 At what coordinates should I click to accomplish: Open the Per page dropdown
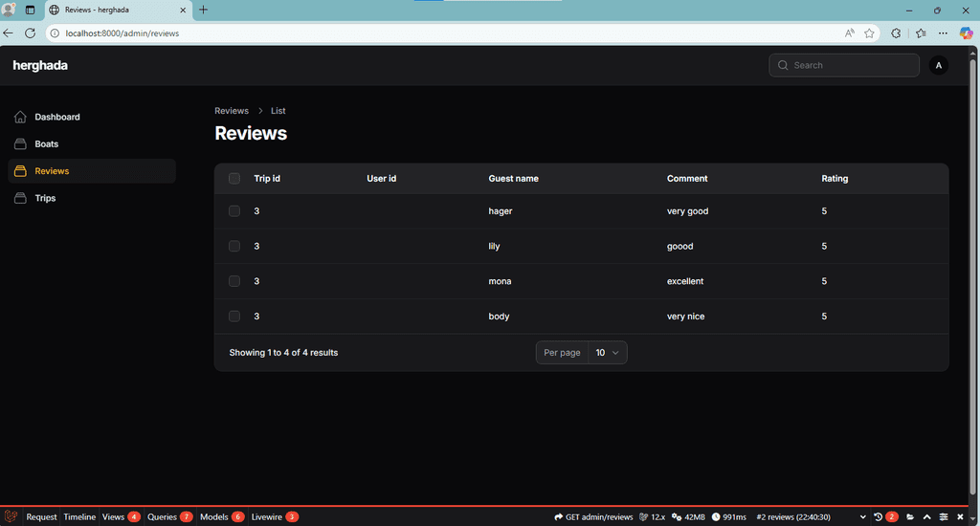pos(607,353)
